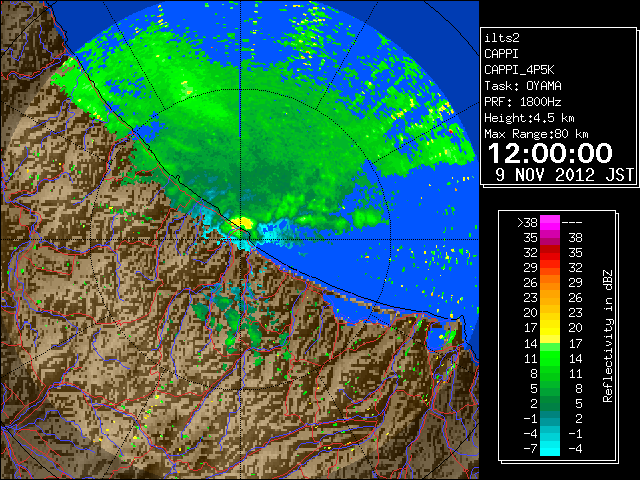
Task: Pick the magenta swatch atop the legend
Action: point(550,223)
